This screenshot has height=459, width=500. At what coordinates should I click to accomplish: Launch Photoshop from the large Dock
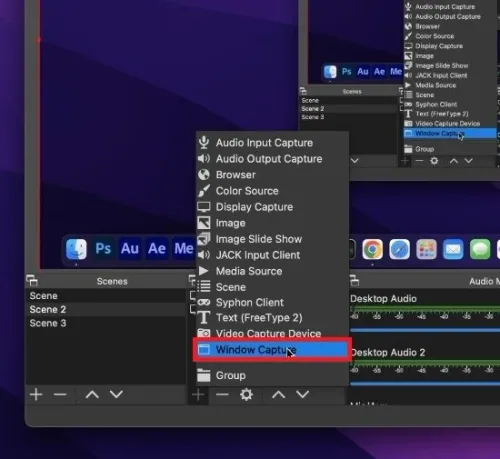pyautogui.click(x=103, y=249)
